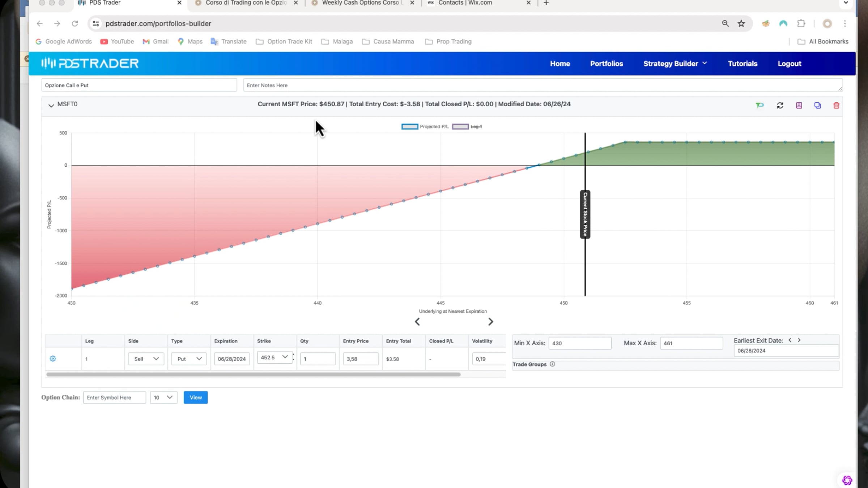Image resolution: width=868 pixels, height=488 pixels.
Task: Open the Gmail bookmark
Action: click(x=156, y=42)
